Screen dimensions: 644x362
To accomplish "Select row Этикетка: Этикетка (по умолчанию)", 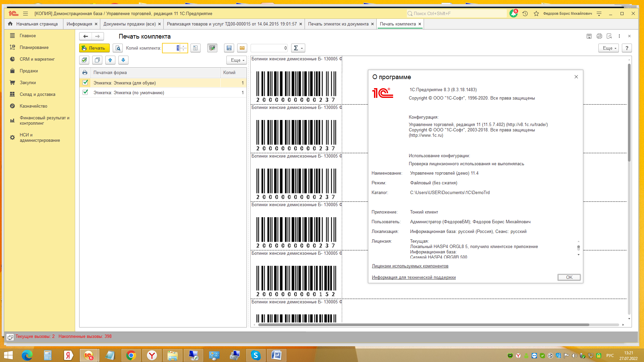I will (x=163, y=93).
